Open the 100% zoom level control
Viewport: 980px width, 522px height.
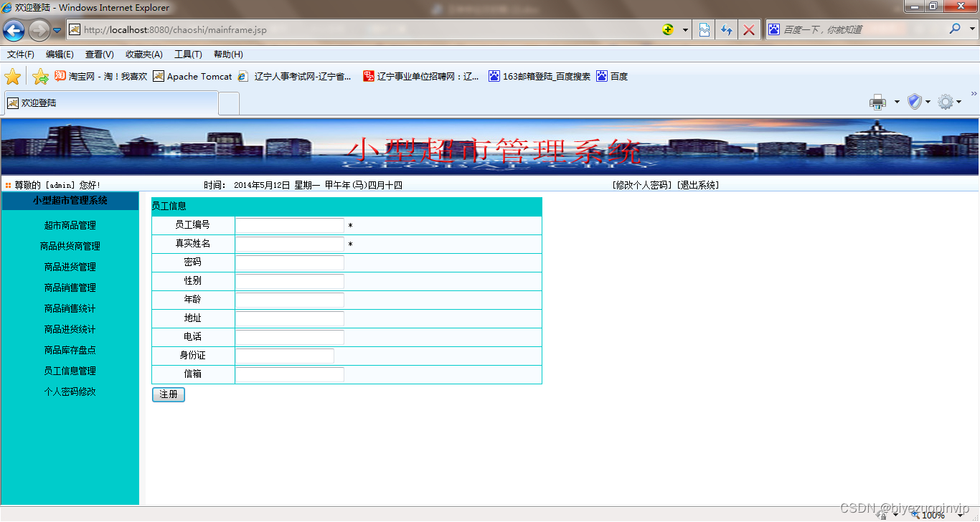tap(938, 515)
